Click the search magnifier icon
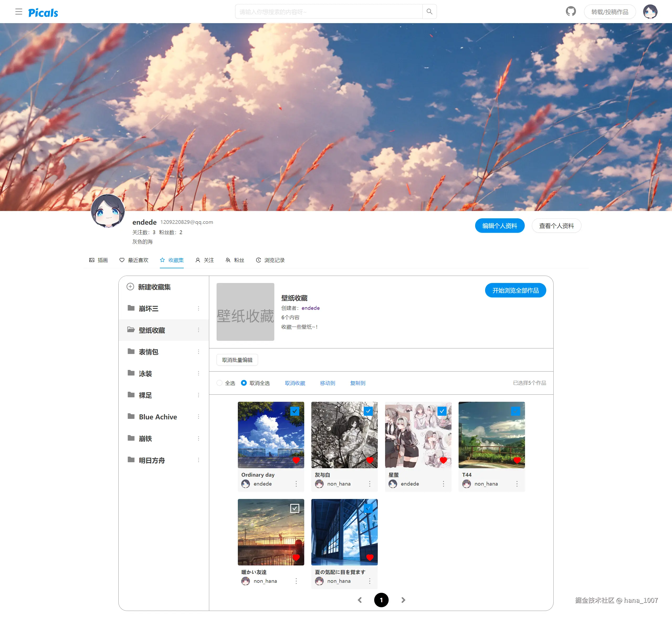672x618 pixels. (x=429, y=12)
